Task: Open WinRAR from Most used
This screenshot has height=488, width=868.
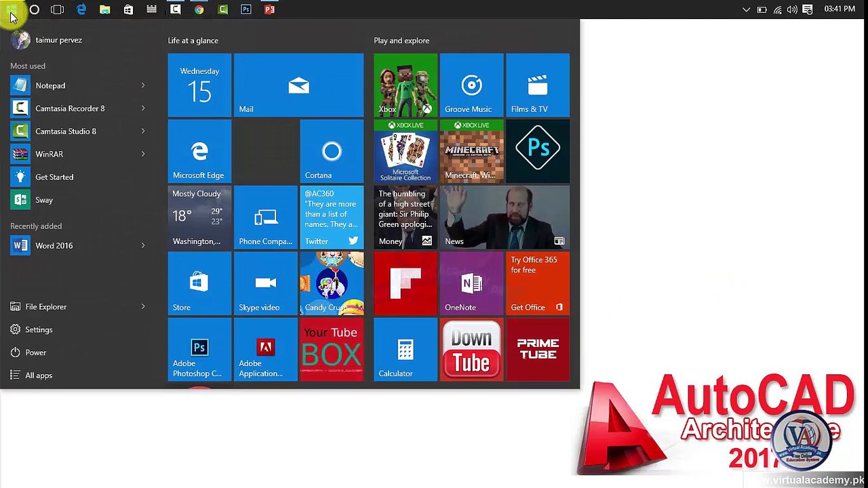Action: pos(79,155)
